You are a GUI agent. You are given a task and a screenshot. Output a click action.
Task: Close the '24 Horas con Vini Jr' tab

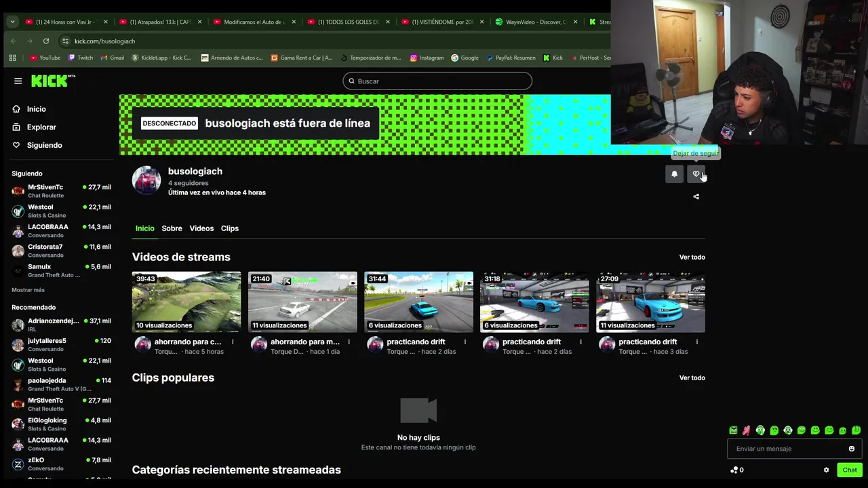tap(106, 22)
